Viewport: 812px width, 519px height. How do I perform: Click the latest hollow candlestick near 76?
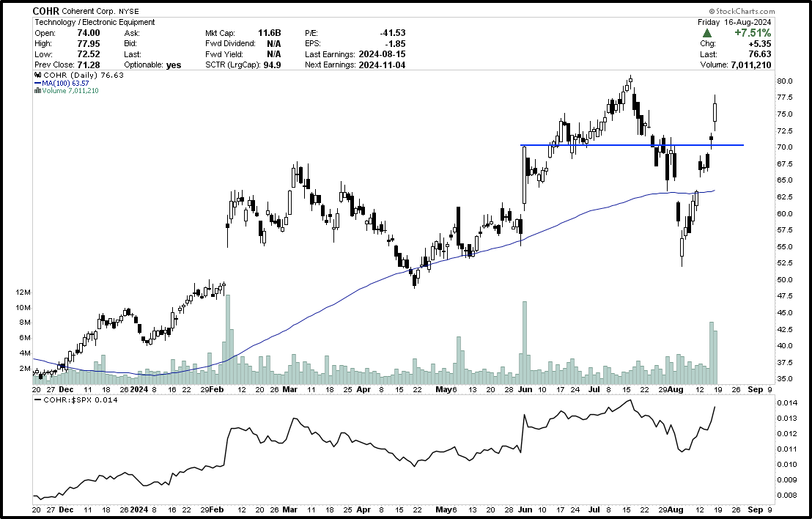click(x=715, y=112)
